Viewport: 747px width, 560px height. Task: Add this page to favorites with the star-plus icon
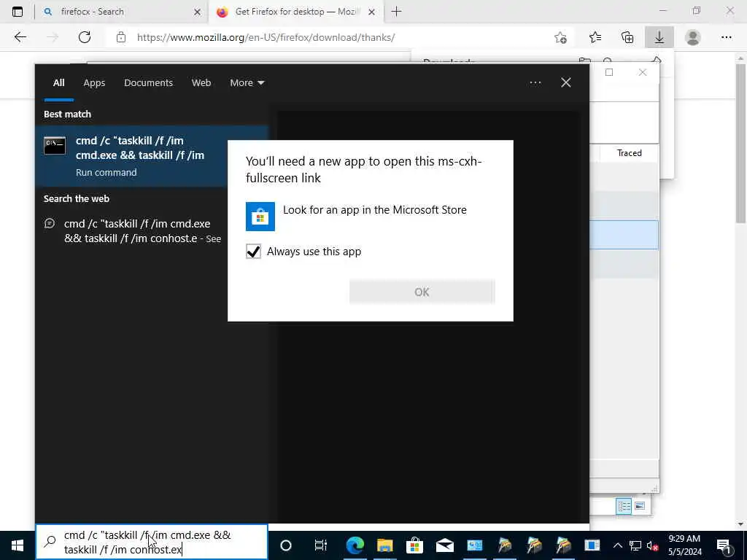[561, 37]
